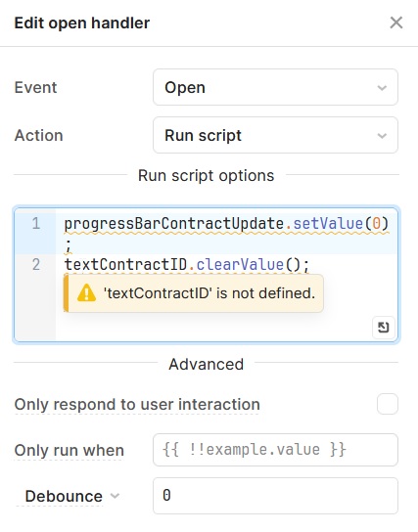Image resolution: width=418 pixels, height=532 pixels.
Task: Close the Edit open handler panel
Action: 395,23
